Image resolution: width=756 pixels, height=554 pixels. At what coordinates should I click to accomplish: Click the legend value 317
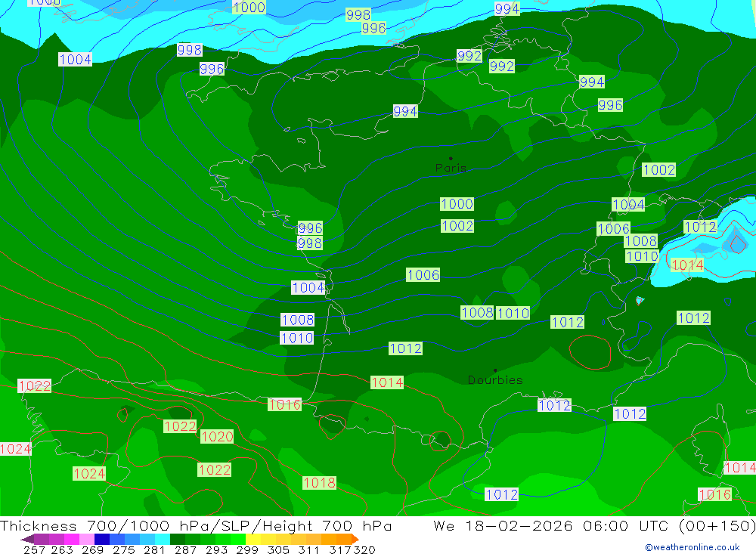[340, 550]
